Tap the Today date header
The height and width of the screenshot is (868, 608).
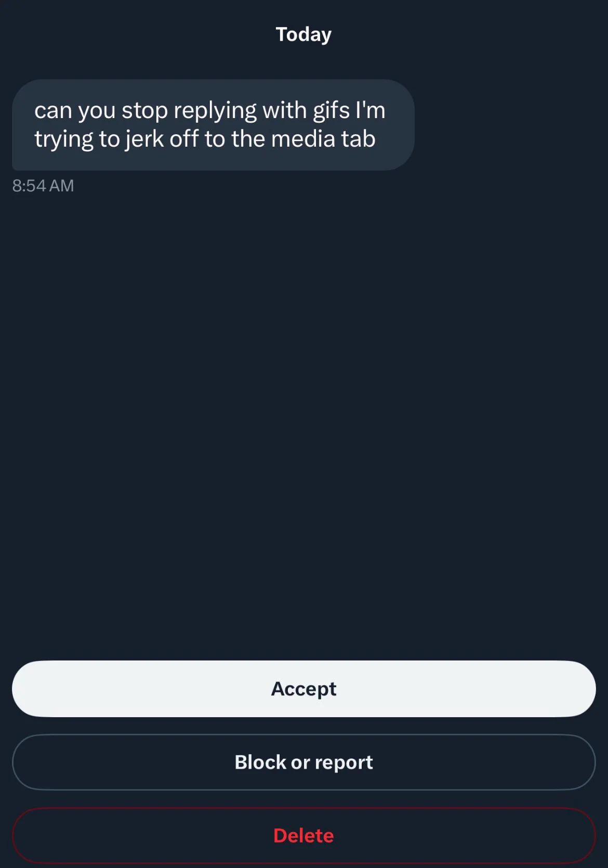click(x=303, y=34)
